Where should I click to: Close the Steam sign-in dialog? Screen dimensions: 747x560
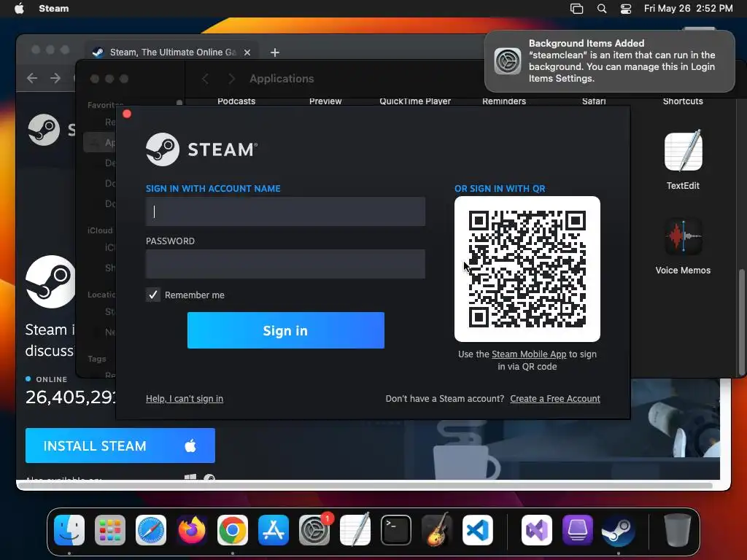(127, 114)
